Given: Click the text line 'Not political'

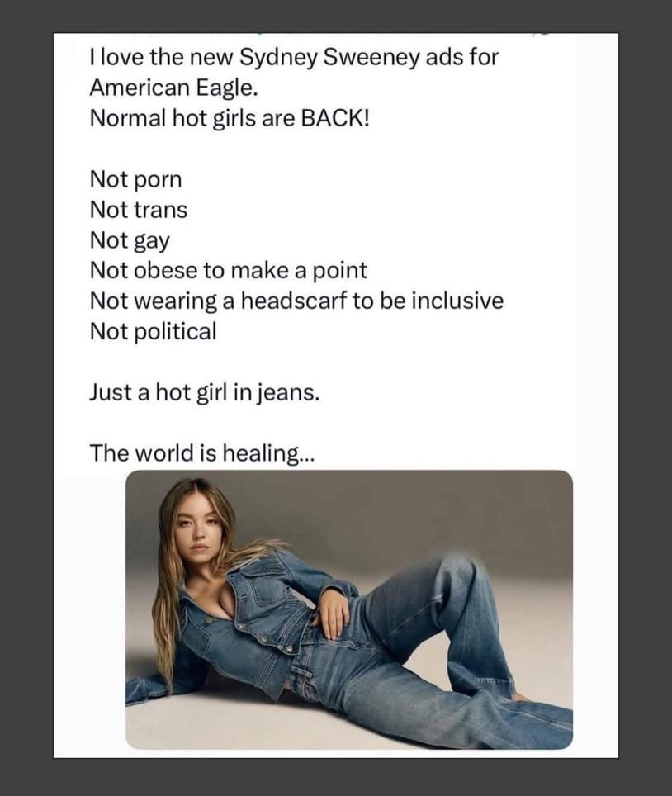Looking at the screenshot, I should point(154,331).
